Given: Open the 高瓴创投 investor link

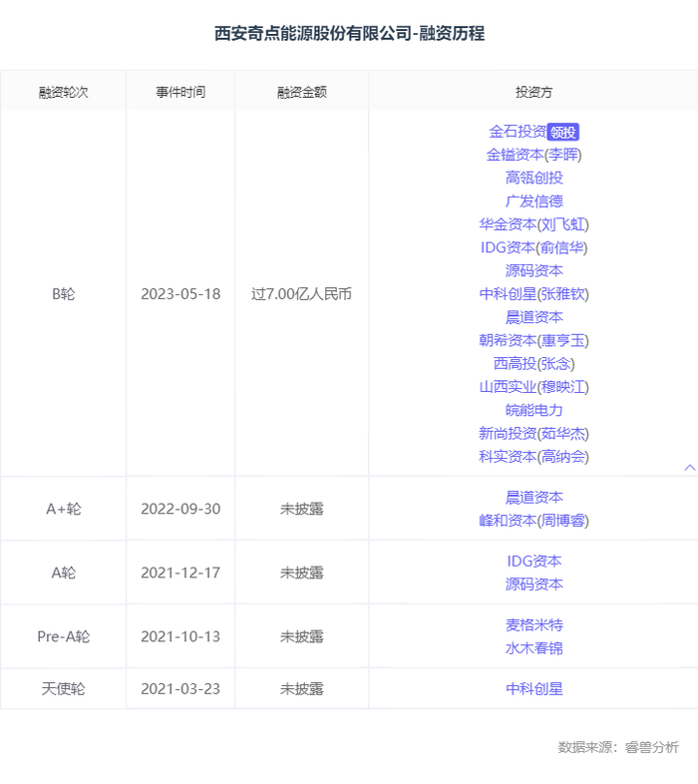Looking at the screenshot, I should [534, 178].
